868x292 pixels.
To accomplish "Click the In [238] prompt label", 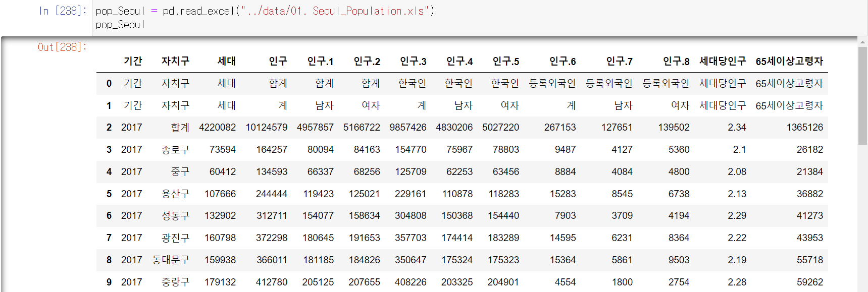I will 63,11.
